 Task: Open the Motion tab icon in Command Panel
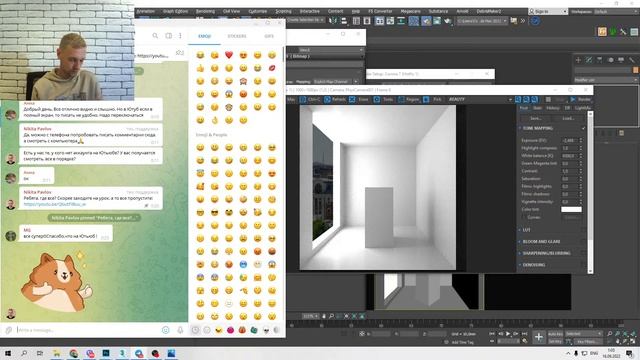tap(610, 60)
